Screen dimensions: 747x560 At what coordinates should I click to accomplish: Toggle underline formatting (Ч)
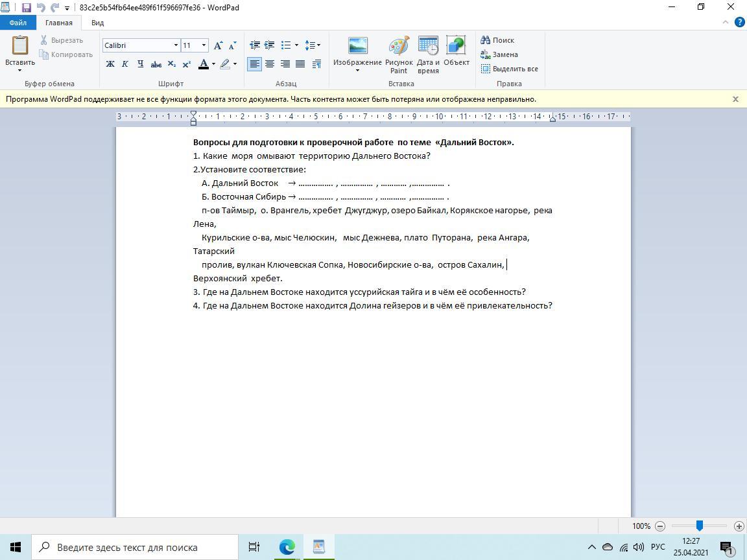(140, 64)
